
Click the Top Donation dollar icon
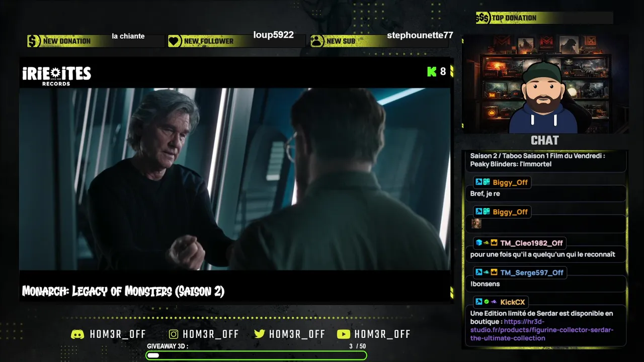(x=483, y=18)
